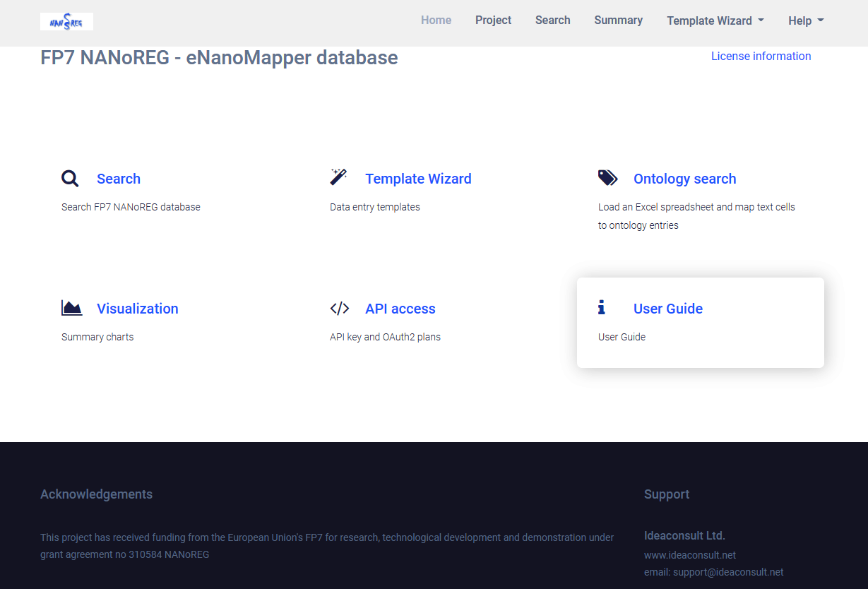868x589 pixels.
Task: Go to the Home nav item
Action: 436,20
